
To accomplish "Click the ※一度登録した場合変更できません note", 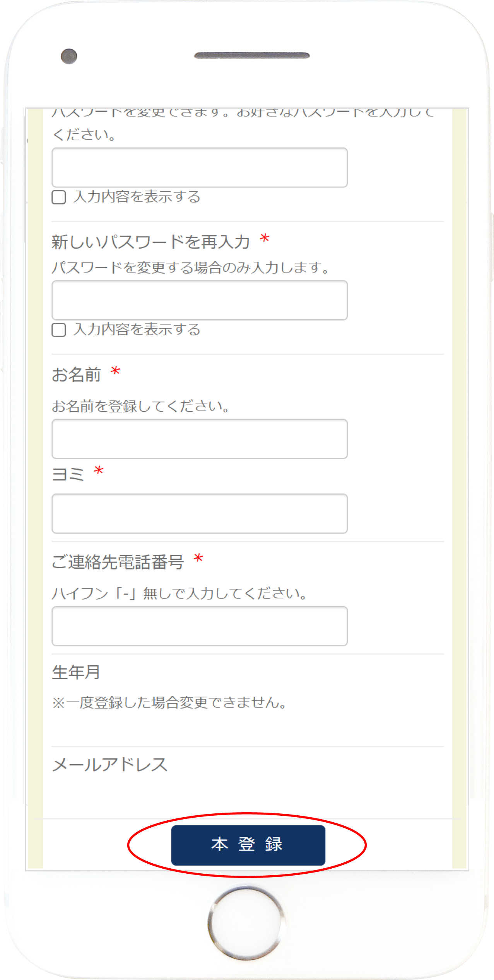I will 169,702.
